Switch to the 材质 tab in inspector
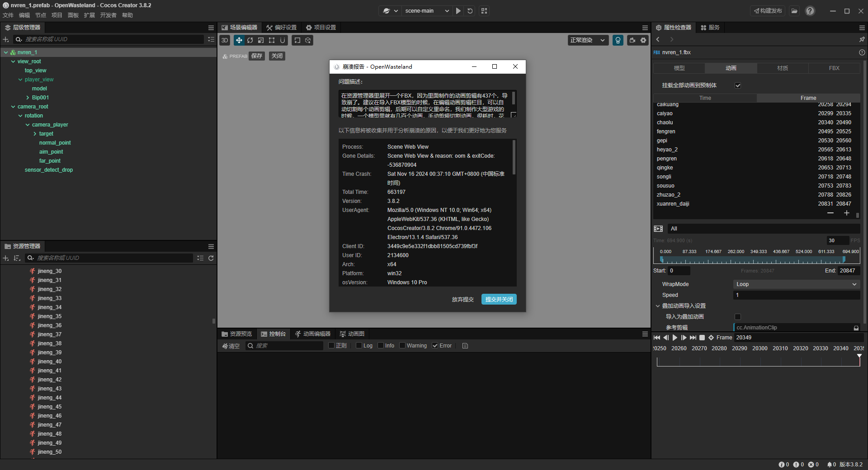The image size is (868, 470). click(x=783, y=68)
